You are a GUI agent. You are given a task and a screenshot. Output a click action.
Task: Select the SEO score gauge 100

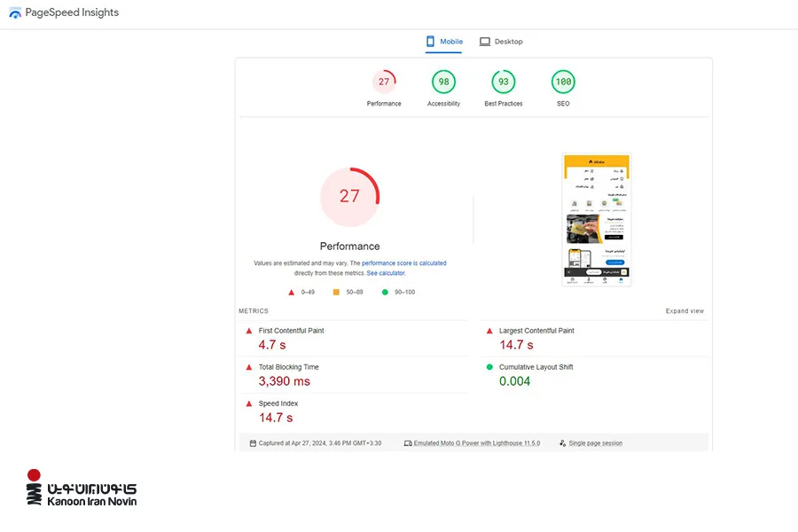coord(563,82)
